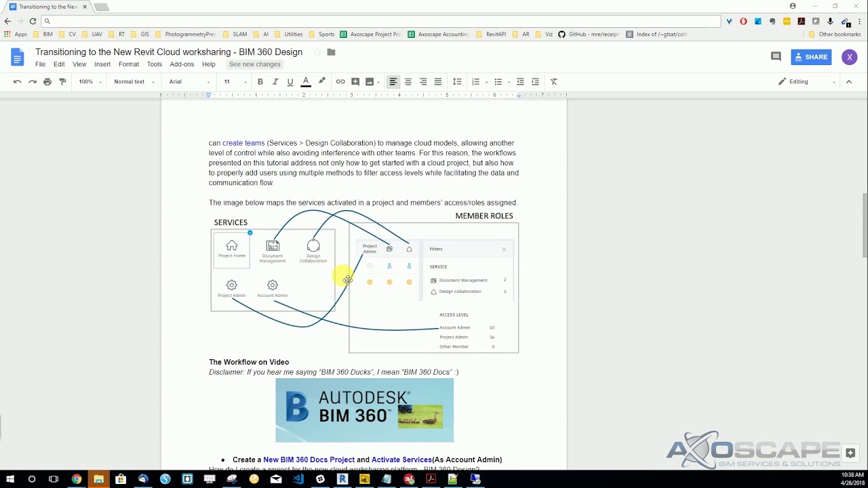Toggle bold formatting

[260, 81]
